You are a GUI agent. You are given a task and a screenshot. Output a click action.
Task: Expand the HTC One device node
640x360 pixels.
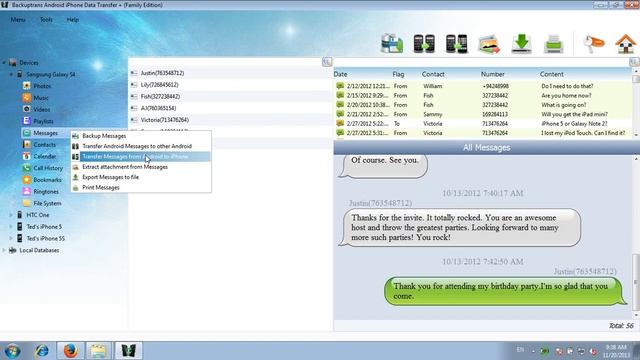coord(11,215)
